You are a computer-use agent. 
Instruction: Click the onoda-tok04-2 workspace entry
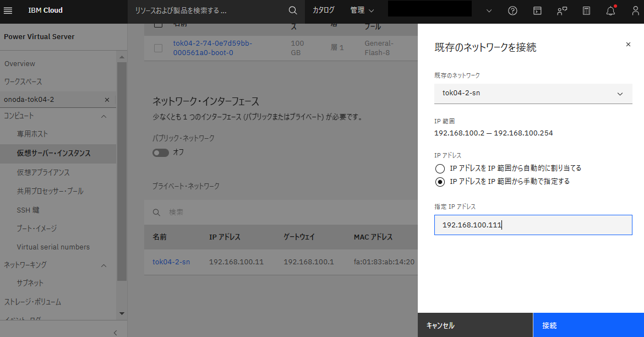57,100
